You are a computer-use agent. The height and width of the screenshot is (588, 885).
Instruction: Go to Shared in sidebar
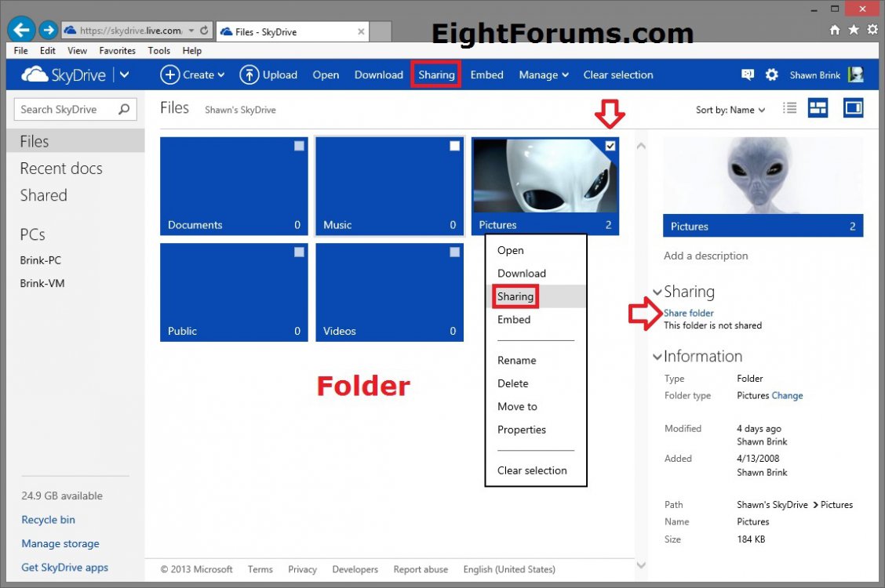coord(43,195)
